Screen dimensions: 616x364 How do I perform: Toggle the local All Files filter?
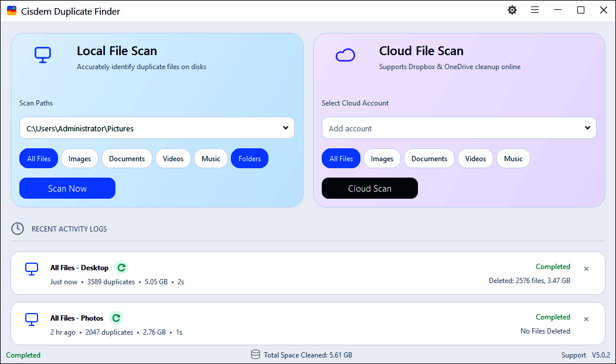(x=39, y=158)
